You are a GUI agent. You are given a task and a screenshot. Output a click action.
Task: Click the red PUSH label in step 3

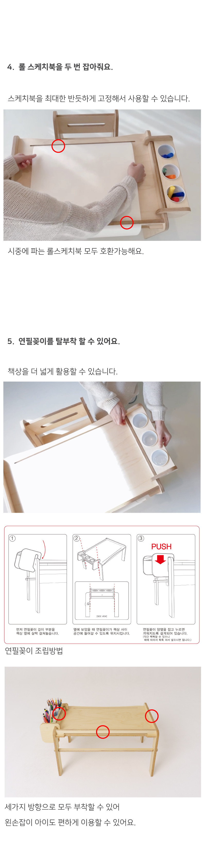click(x=161, y=546)
